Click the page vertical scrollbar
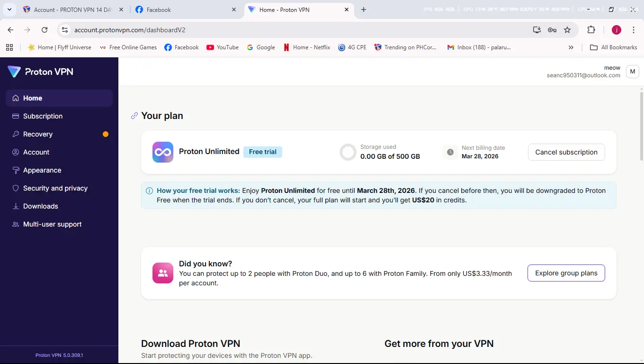Viewport: 644px width, 364px height. tap(641, 126)
